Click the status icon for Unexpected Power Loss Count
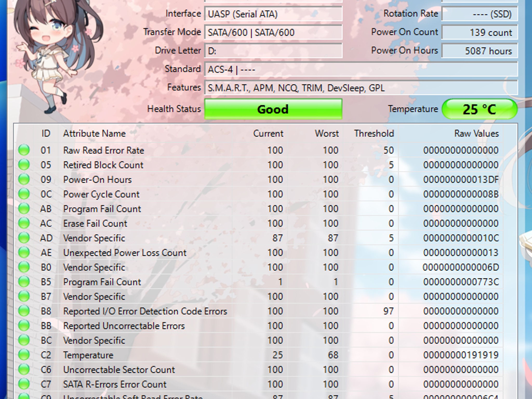The height and width of the screenshot is (399, 532). (x=24, y=252)
